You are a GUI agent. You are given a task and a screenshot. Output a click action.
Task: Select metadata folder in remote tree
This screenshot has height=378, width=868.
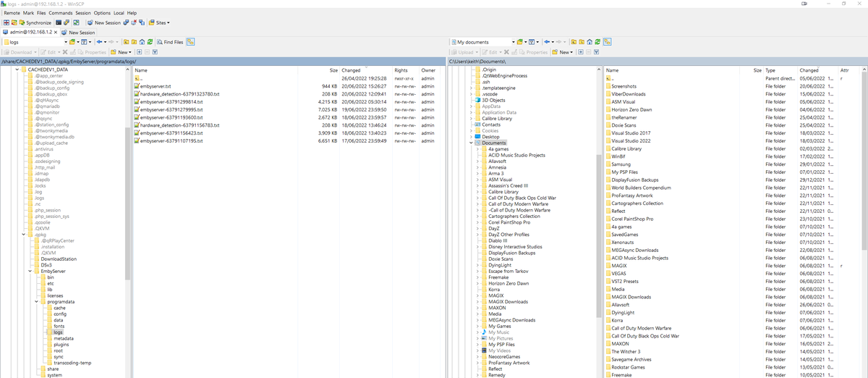pos(63,339)
